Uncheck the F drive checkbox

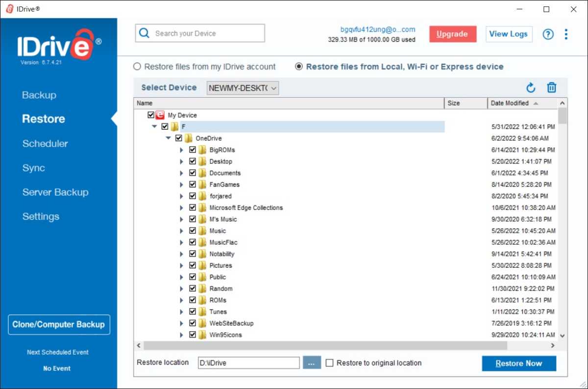coord(165,127)
